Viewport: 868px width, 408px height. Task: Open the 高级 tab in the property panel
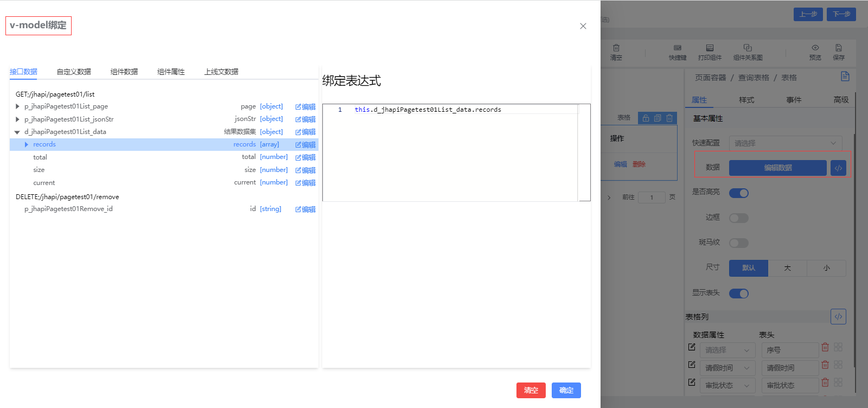(x=841, y=100)
